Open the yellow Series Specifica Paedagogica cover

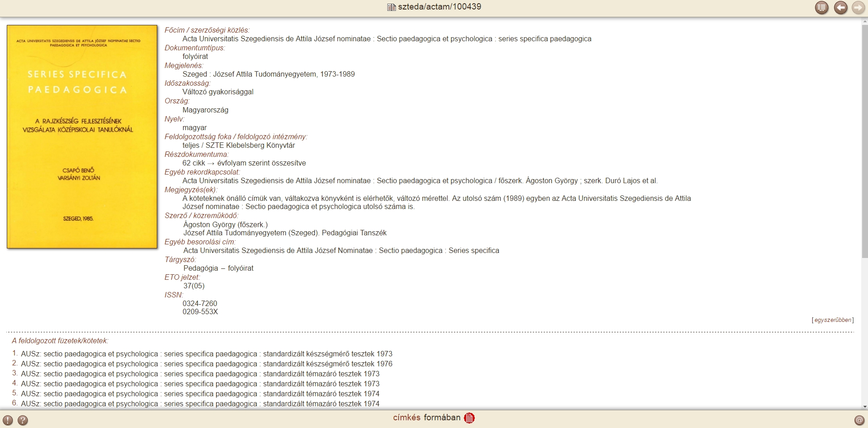click(x=82, y=136)
